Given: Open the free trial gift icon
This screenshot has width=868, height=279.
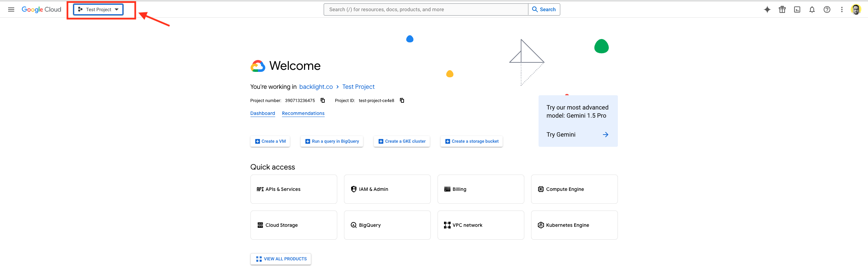Looking at the screenshot, I should [782, 9].
